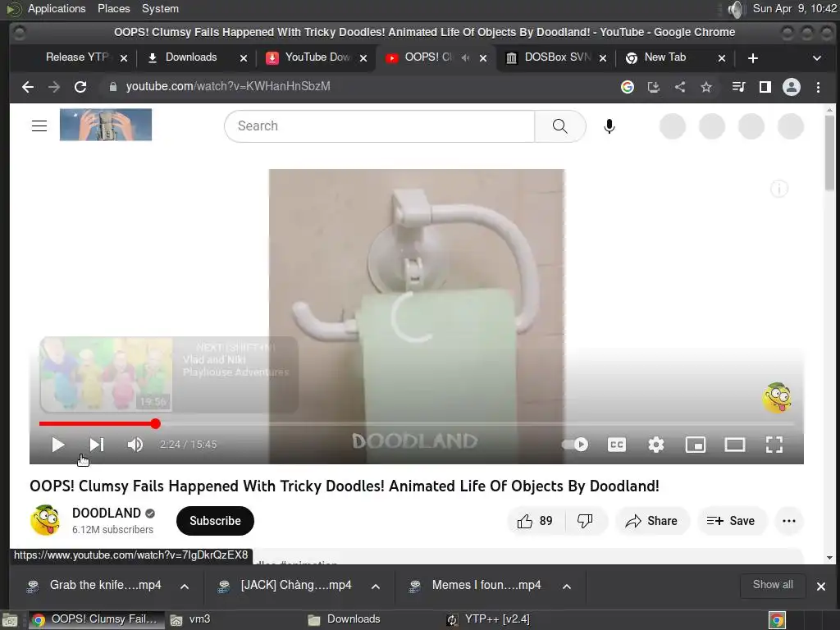840x630 pixels.
Task: Expand options for JACK Chàng download
Action: (x=376, y=586)
